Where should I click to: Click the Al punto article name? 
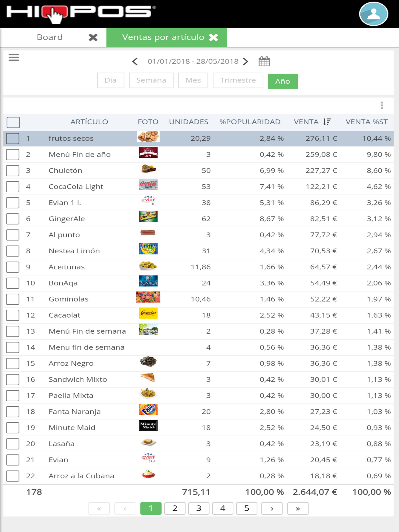[x=64, y=235]
